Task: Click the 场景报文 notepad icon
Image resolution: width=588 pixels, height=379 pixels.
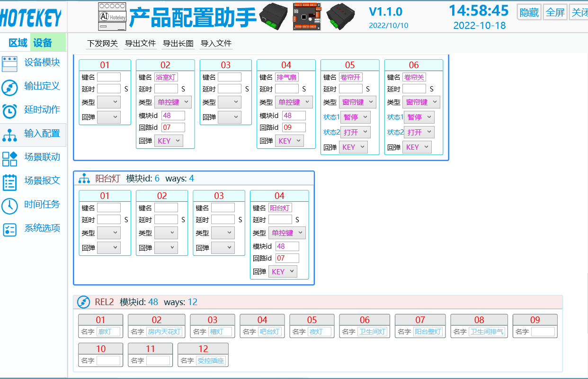Action: 10,182
